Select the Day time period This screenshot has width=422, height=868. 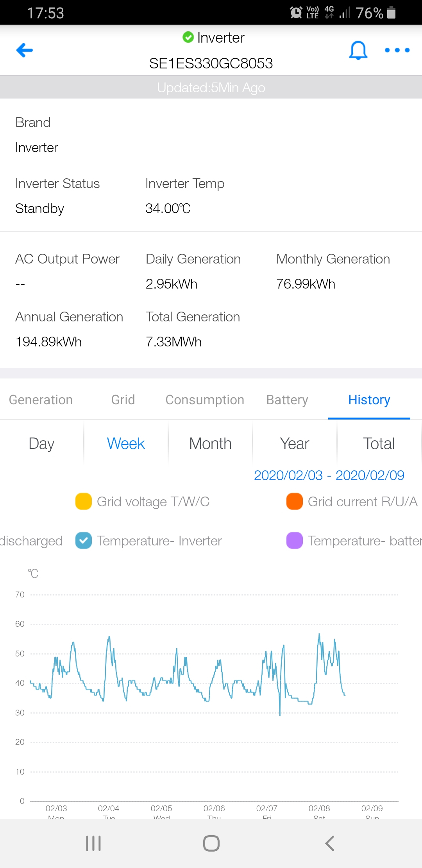(x=41, y=444)
